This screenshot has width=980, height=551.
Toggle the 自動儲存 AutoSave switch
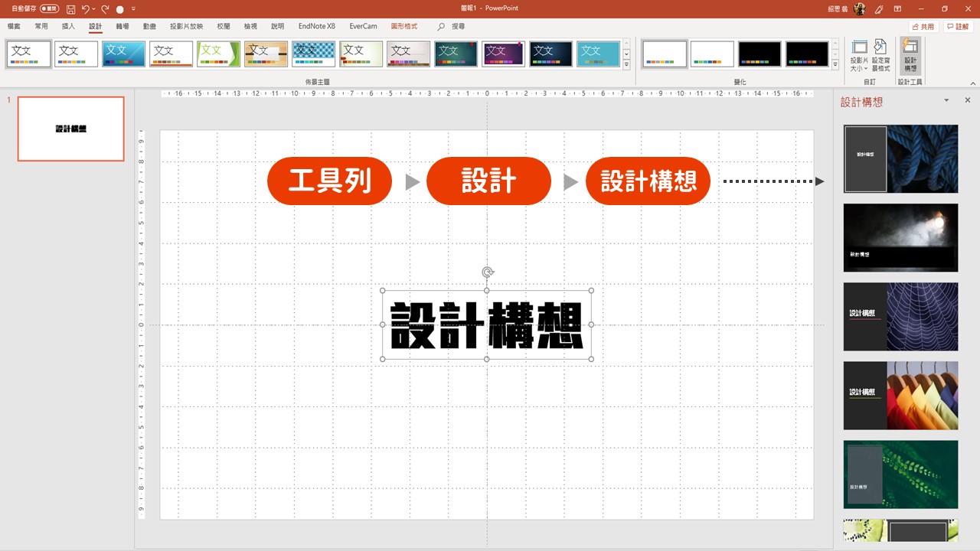(x=50, y=9)
